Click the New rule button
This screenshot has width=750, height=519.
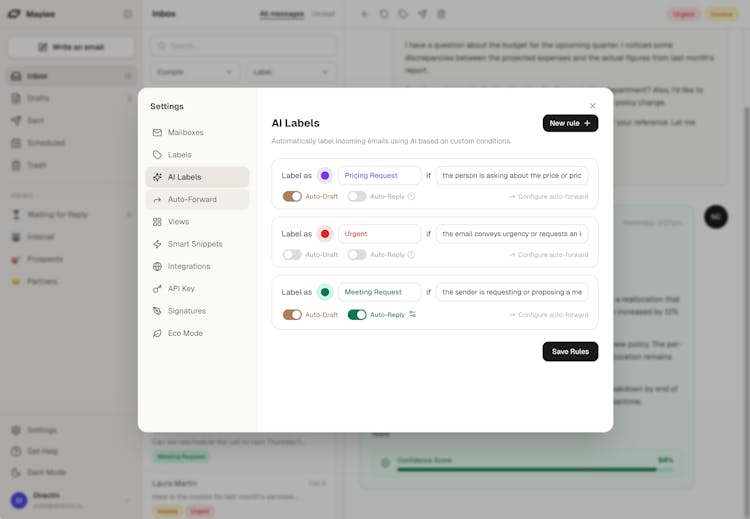coord(570,123)
